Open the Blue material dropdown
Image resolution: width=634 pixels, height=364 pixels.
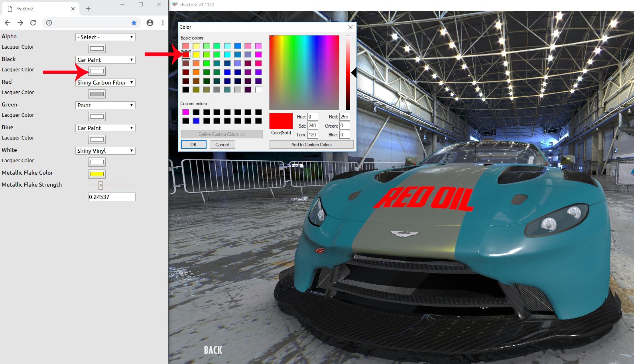click(x=105, y=128)
